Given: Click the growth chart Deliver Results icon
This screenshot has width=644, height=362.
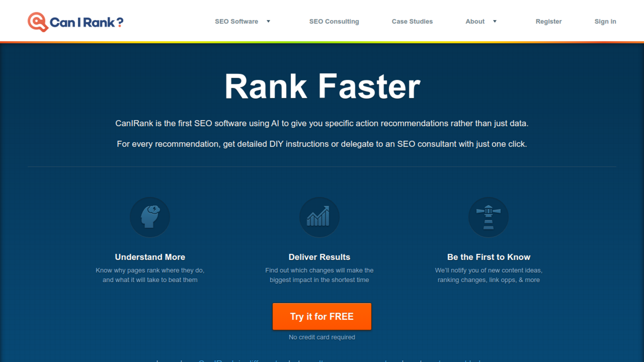Looking at the screenshot, I should [319, 217].
